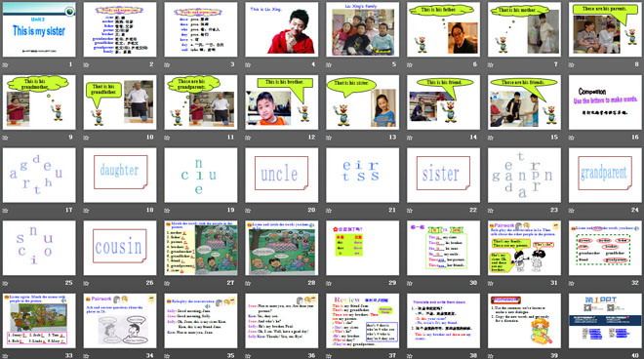This screenshot has height=359, width=644.
Task: Select slide 9 This is his grandmother
Action: coord(39,102)
